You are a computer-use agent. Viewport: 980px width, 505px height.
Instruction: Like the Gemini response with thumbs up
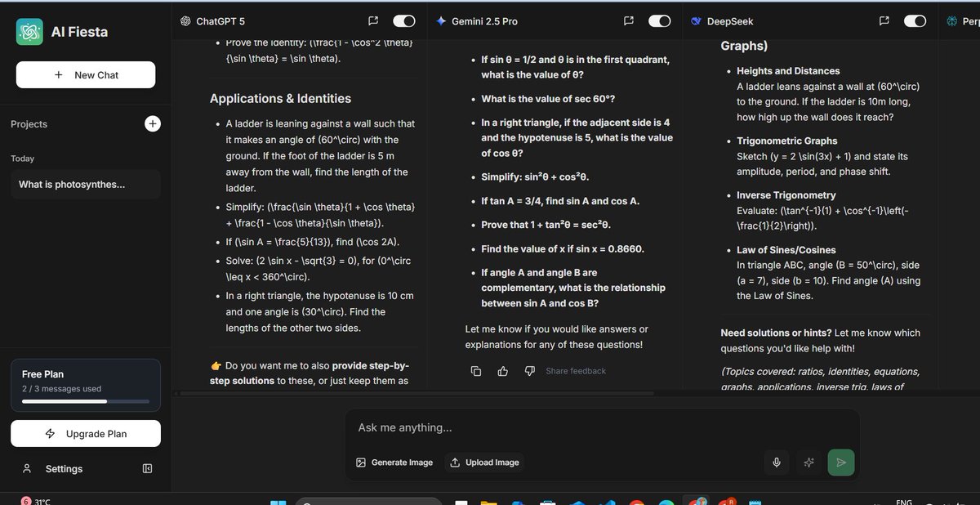[x=503, y=371]
